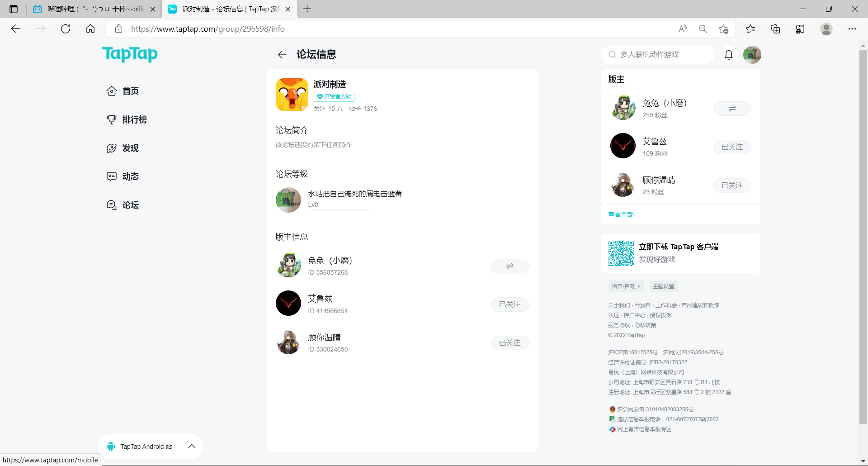868x466 pixels.
Task: Toggle mutual follow for 兔兔 in sidebar
Action: pos(732,109)
